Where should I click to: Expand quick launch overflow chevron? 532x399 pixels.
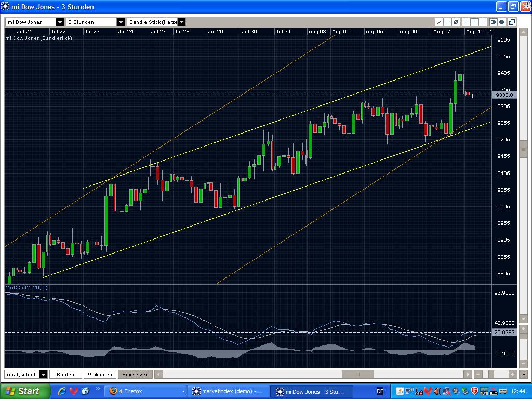tap(98, 389)
